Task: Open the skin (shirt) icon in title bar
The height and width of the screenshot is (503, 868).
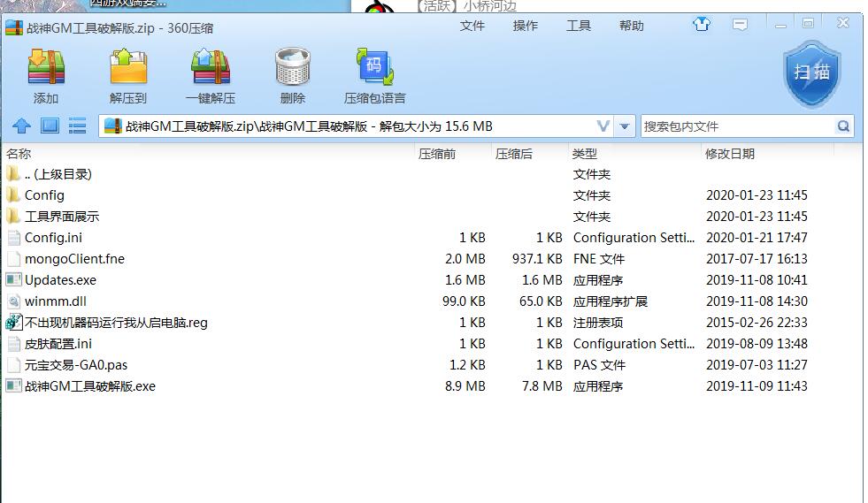Action: point(702,25)
